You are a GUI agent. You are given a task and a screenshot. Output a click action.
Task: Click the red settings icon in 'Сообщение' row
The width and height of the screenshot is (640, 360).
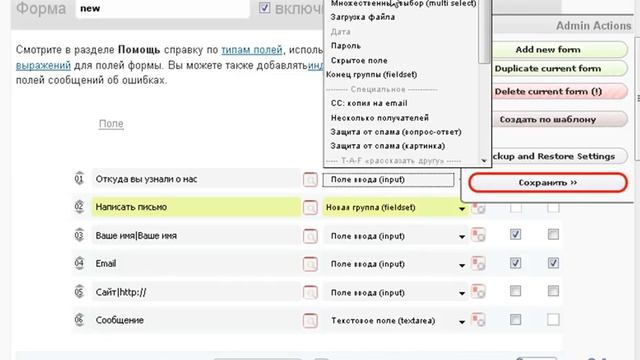pos(478,320)
